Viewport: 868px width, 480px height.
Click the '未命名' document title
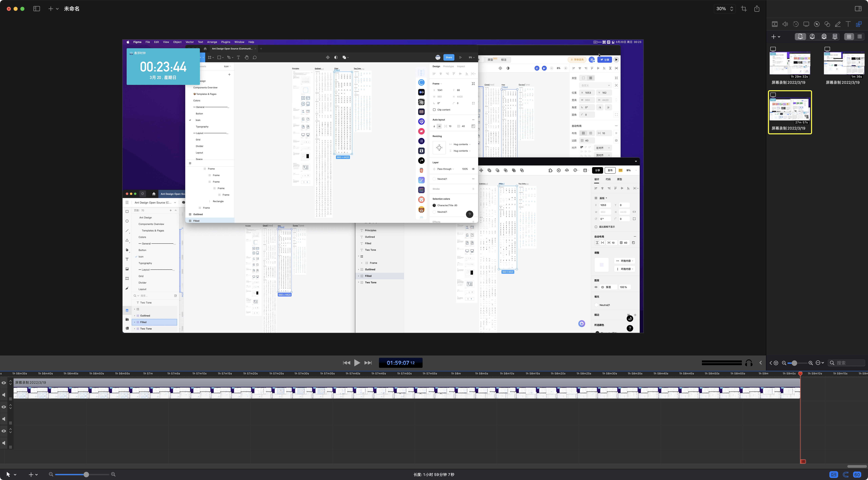coord(72,9)
